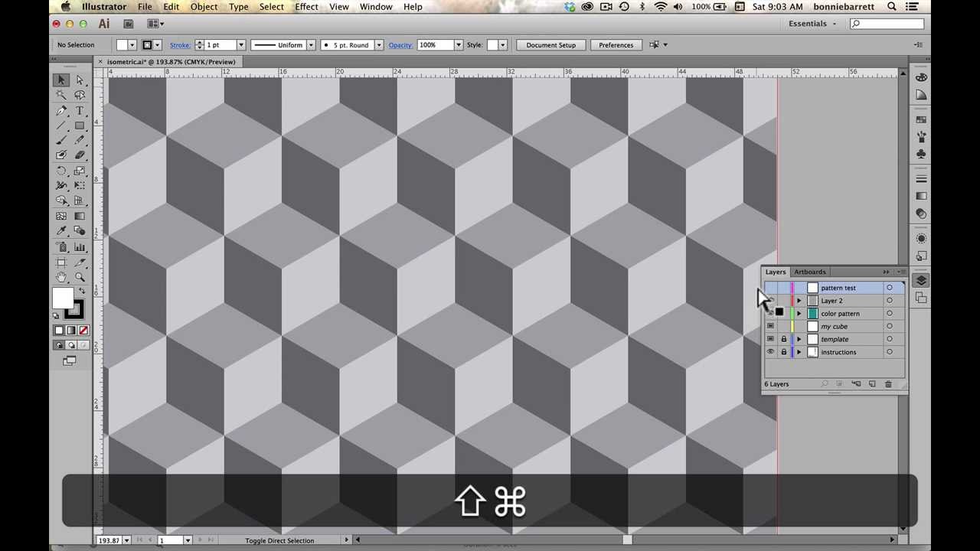
Task: Choose the Rectangle tool
Action: click(80, 126)
